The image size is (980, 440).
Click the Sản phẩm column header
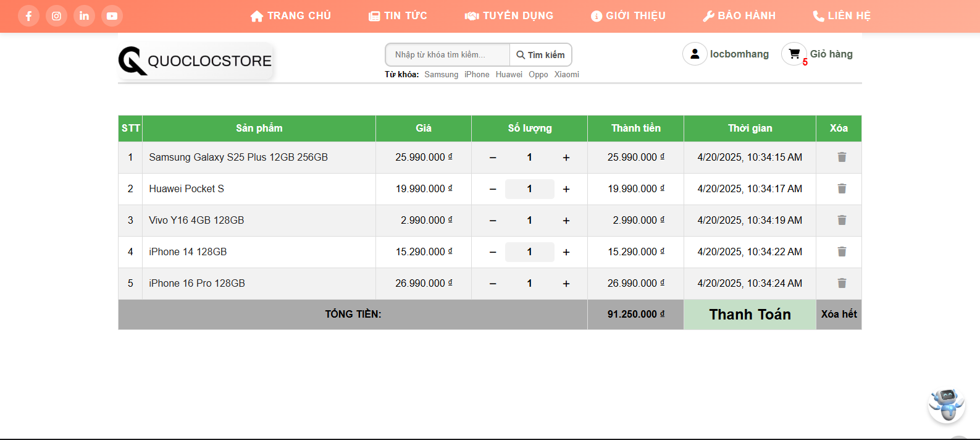click(259, 129)
